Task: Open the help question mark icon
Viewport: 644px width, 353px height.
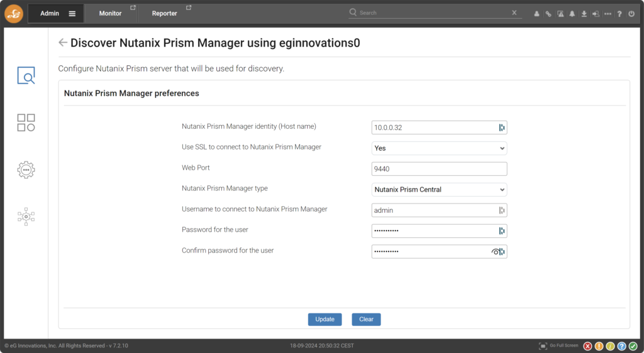Action: (x=619, y=14)
